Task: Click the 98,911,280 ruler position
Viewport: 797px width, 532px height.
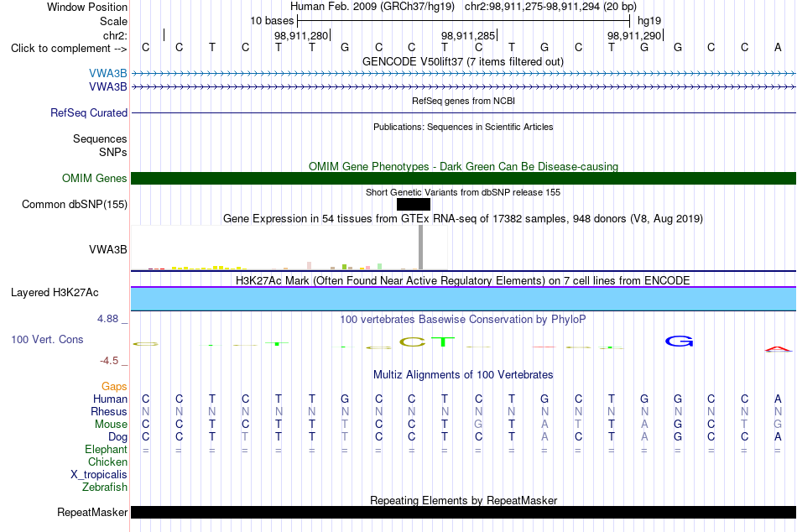Action: point(301,35)
